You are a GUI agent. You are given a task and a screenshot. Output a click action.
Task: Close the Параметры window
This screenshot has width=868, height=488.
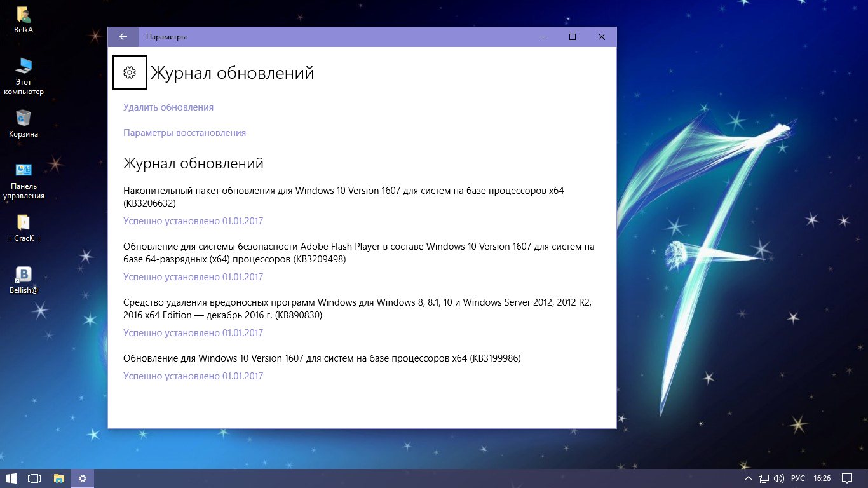point(602,37)
